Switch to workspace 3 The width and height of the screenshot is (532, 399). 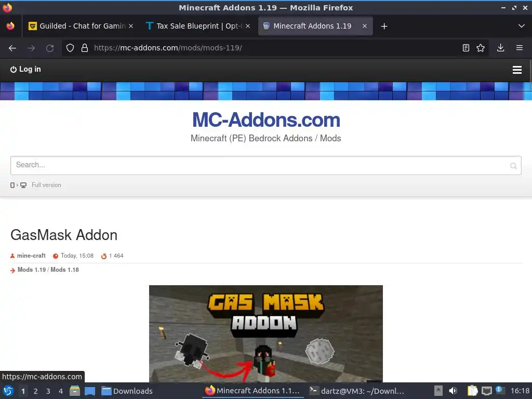pos(48,391)
